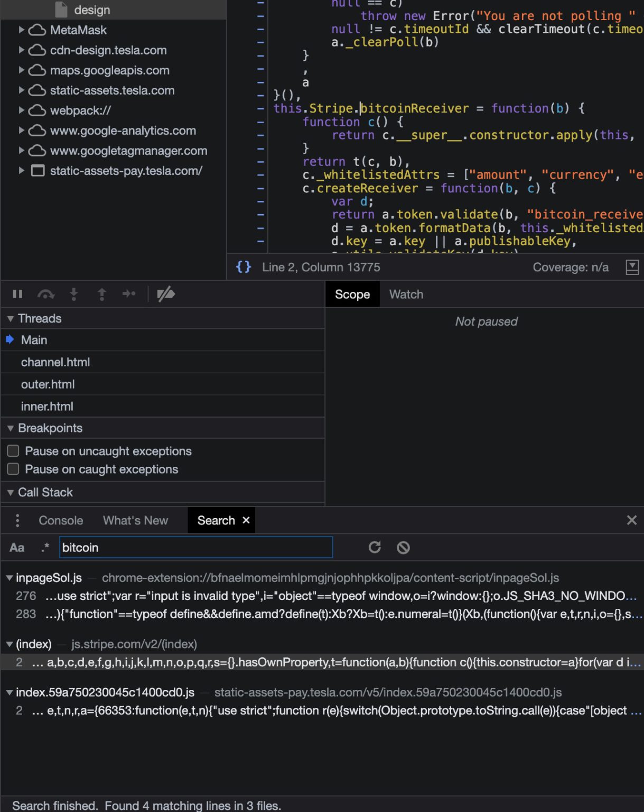Expand the MetaMask source folder
644x812 pixels.
tap(22, 30)
